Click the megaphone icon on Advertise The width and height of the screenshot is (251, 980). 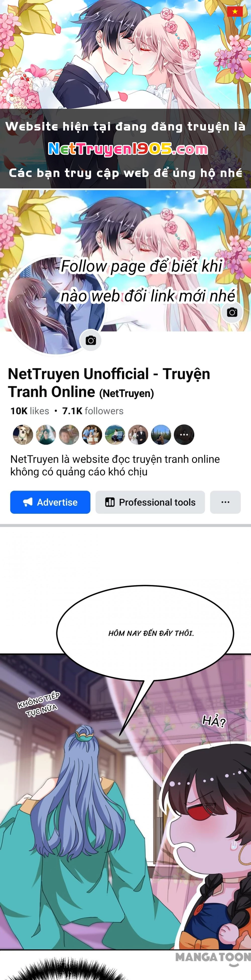[28, 502]
